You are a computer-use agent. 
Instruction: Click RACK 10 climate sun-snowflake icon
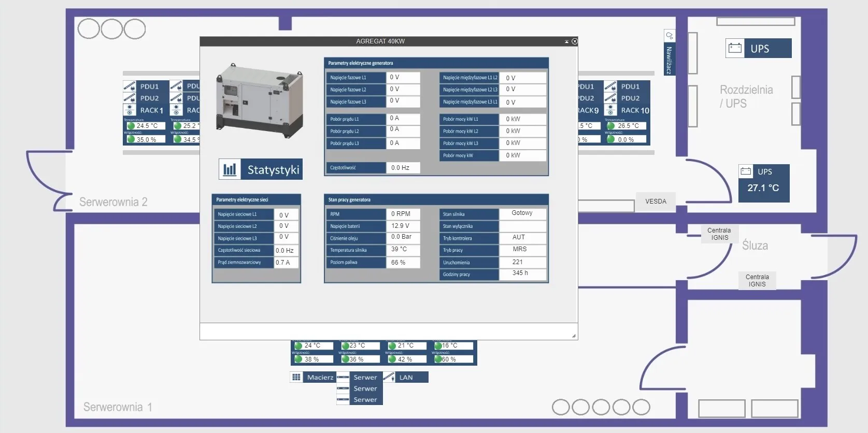(x=610, y=110)
